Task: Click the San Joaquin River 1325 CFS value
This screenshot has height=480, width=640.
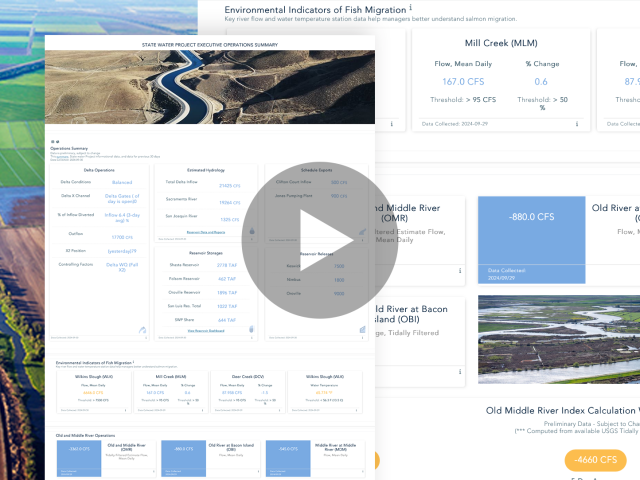Action: click(x=230, y=220)
